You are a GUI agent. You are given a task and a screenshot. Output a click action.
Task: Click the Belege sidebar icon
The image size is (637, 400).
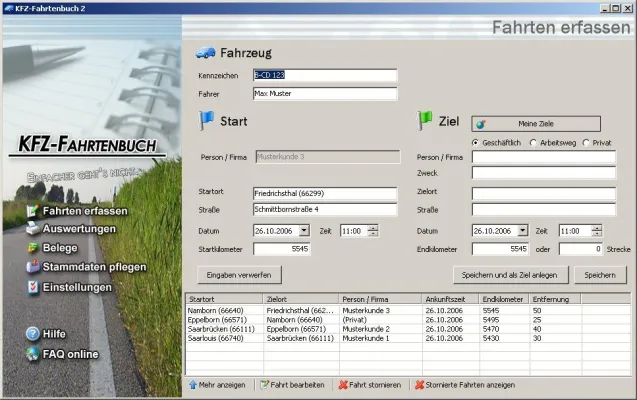pos(32,248)
